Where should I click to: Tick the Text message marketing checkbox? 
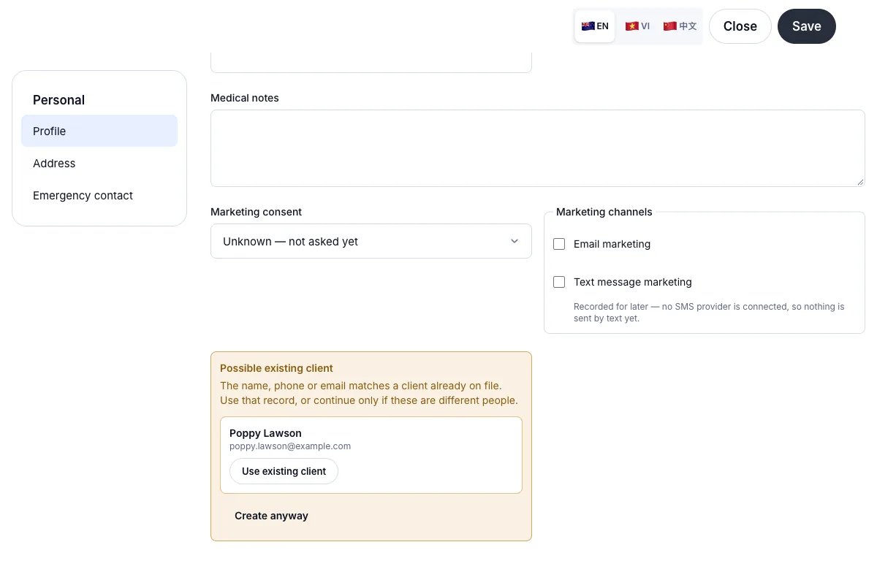click(x=559, y=282)
